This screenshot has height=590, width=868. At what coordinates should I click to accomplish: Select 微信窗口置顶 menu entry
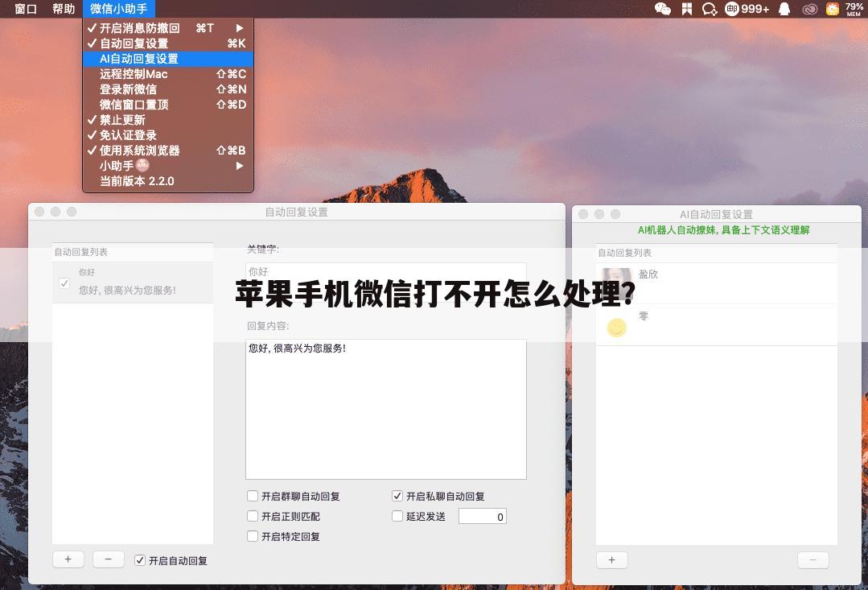168,104
